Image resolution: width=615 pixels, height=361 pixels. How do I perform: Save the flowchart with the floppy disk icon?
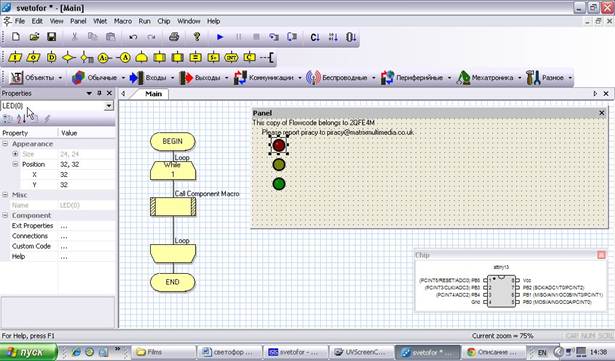tap(51, 37)
